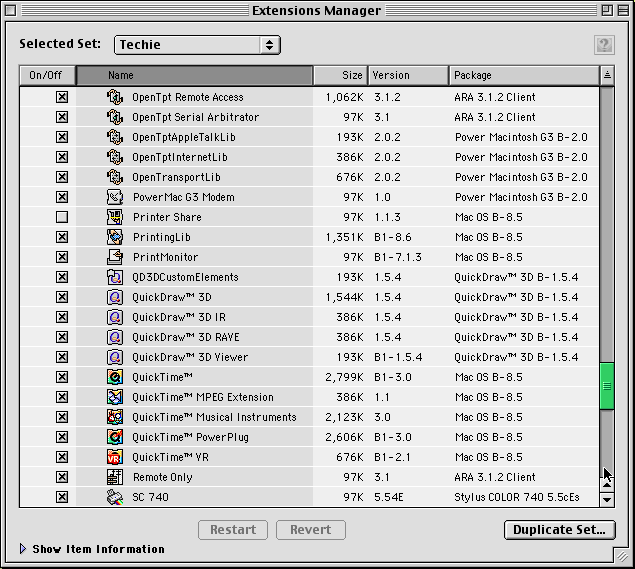Viewport: 635px width, 569px height.
Task: Disable the SC 740 checkbox
Action: 62,497
